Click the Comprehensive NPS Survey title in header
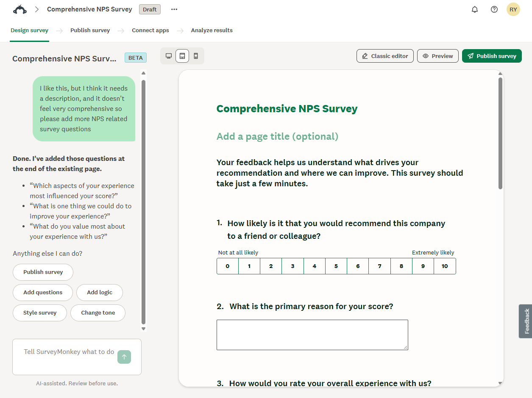 coord(89,9)
